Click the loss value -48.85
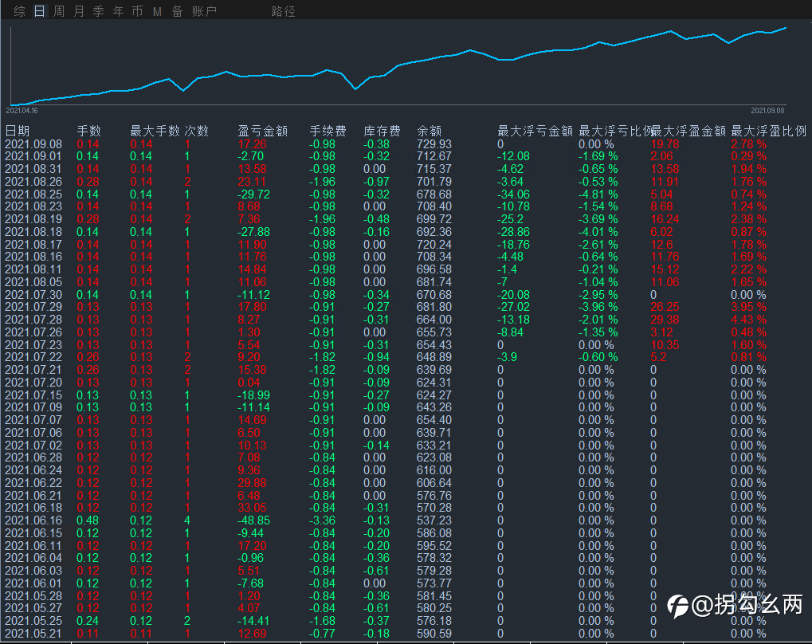Image resolution: width=812 pixels, height=644 pixels. tap(253, 520)
